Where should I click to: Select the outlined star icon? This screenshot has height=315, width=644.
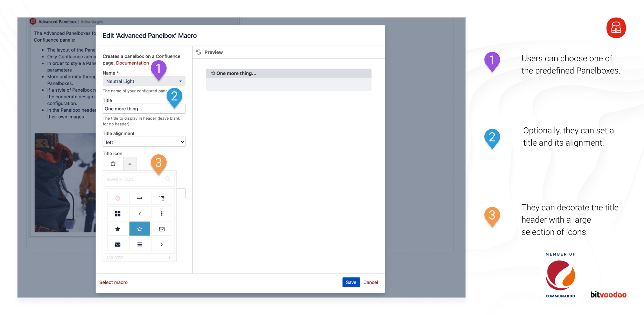[x=140, y=229]
